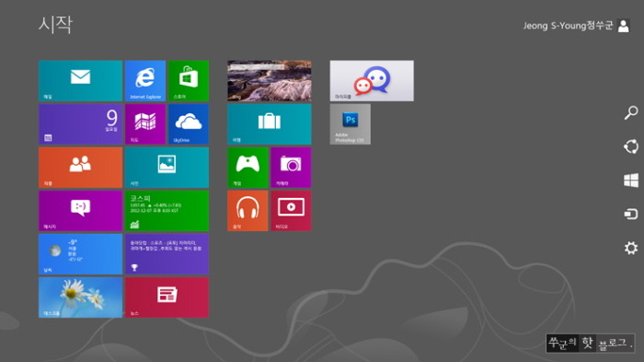Open the Windows Store tile
Image resolution: width=644 pixels, height=362 pixels.
pos(189,81)
